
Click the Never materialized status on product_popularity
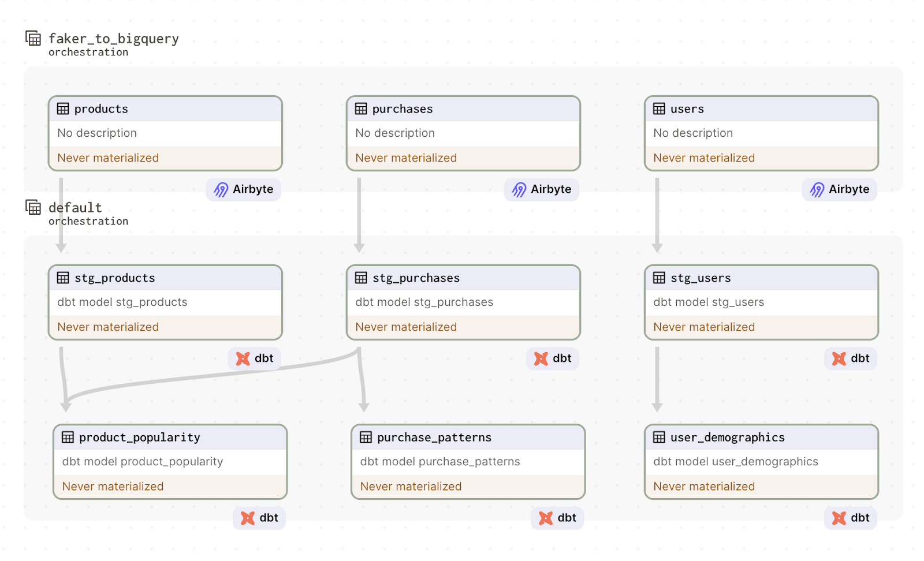pos(112,486)
